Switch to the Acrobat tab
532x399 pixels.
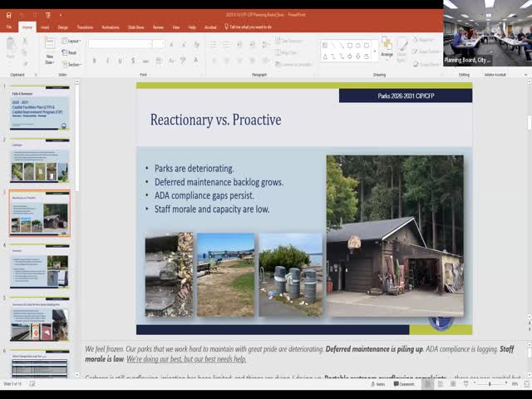[x=210, y=27]
